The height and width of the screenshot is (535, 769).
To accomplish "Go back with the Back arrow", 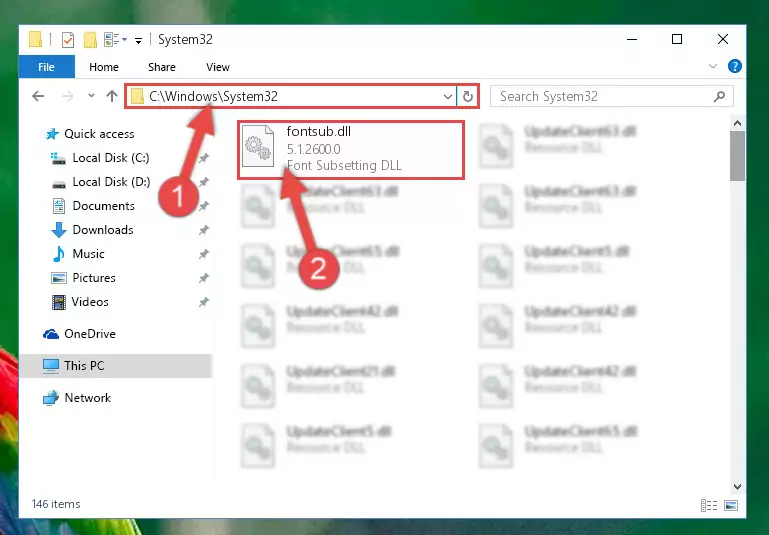I will click(x=38, y=96).
